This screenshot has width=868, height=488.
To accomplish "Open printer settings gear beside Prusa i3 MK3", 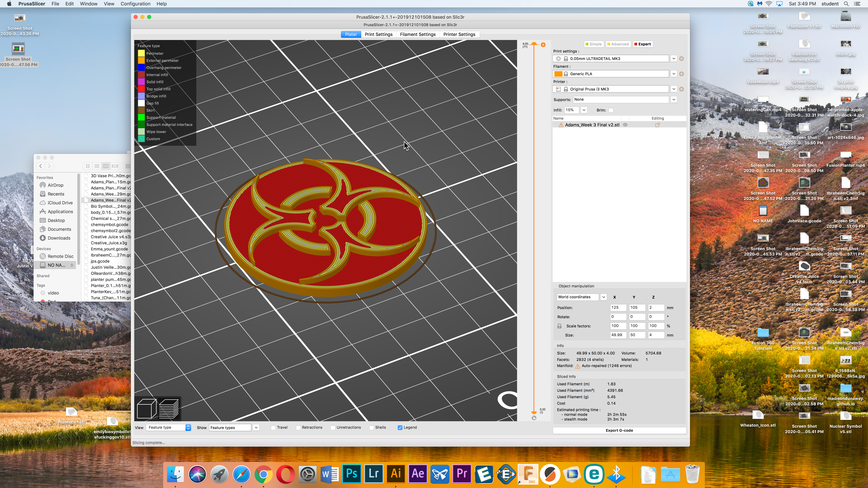I will point(682,89).
